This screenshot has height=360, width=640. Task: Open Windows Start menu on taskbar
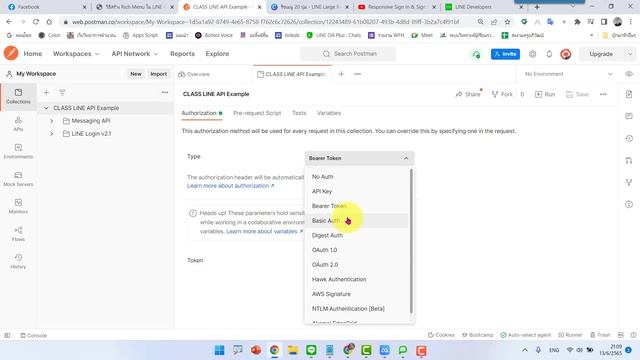click(x=220, y=350)
